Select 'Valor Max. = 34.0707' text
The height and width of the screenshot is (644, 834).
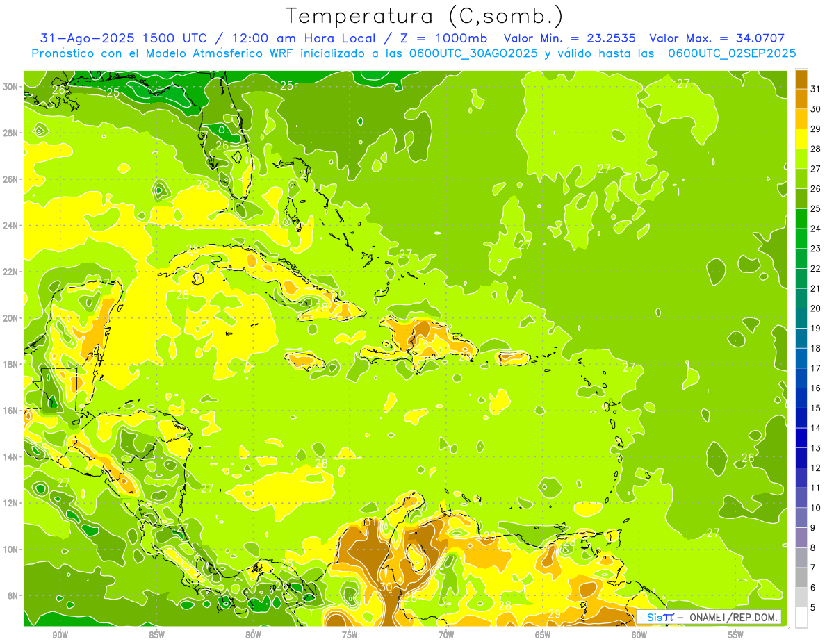tap(717, 38)
